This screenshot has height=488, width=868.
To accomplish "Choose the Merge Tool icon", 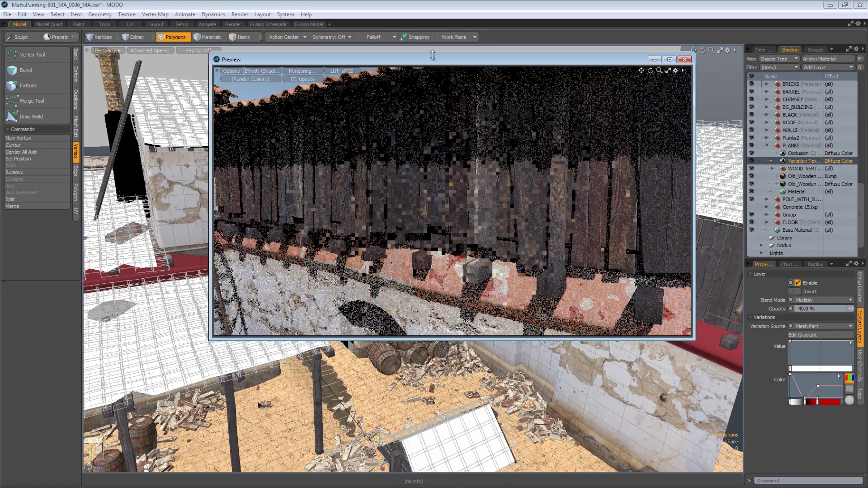I will coord(12,101).
